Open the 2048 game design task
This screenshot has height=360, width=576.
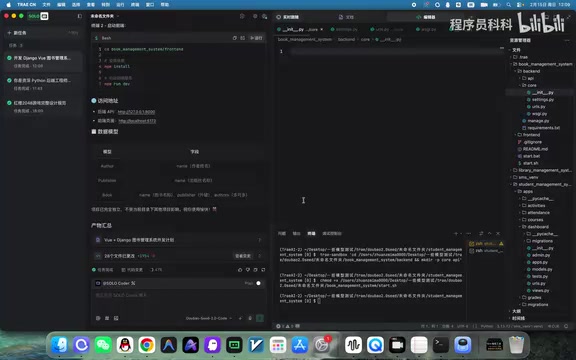tap(42, 106)
